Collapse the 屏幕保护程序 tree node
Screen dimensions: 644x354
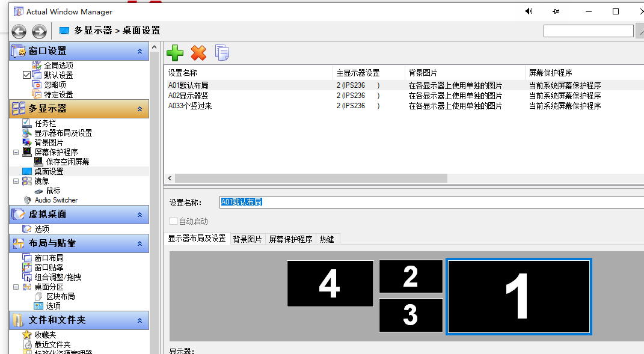(16, 152)
